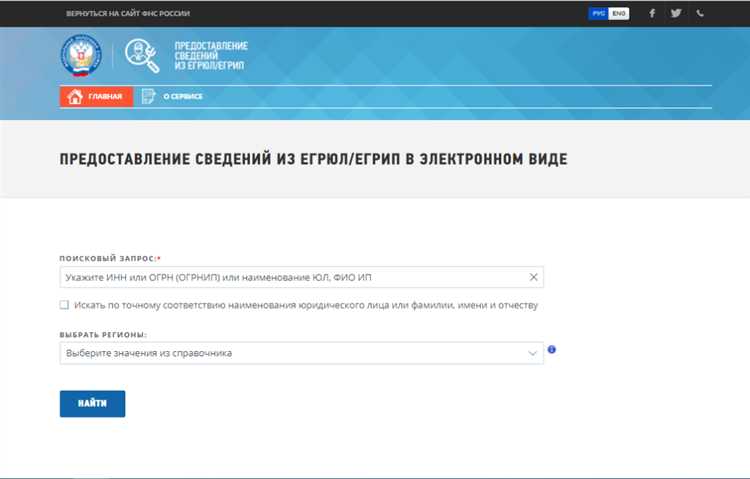Enable exact name match checkbox

click(x=64, y=305)
